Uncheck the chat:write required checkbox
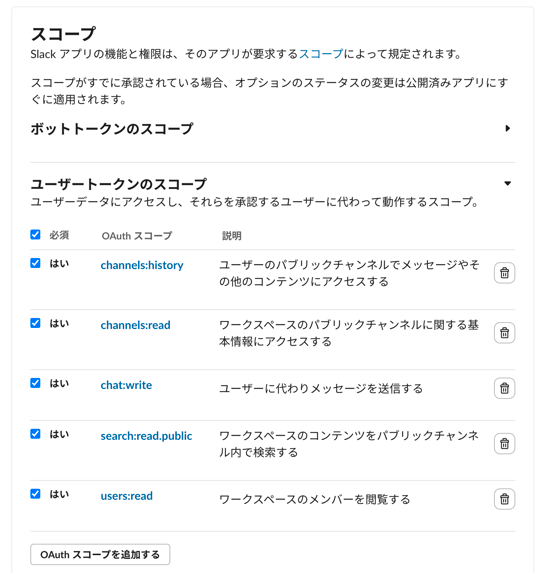551x573 pixels. pyautogui.click(x=35, y=383)
